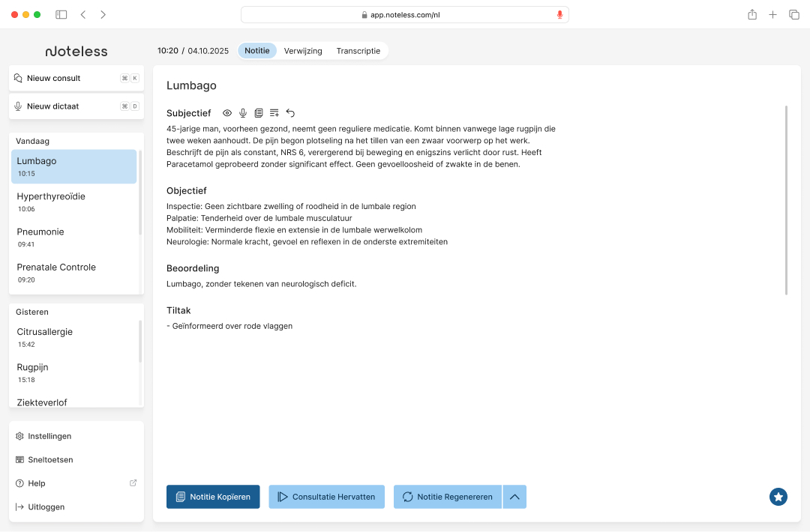Click the external link icon beside Help
Viewport: 810px width, 532px height.
point(133,483)
